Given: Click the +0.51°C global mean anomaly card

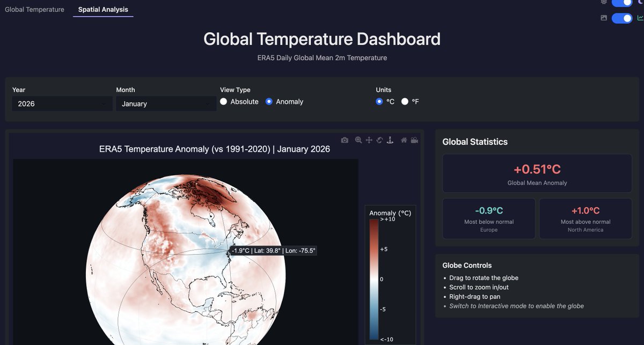Looking at the screenshot, I should pos(537,173).
